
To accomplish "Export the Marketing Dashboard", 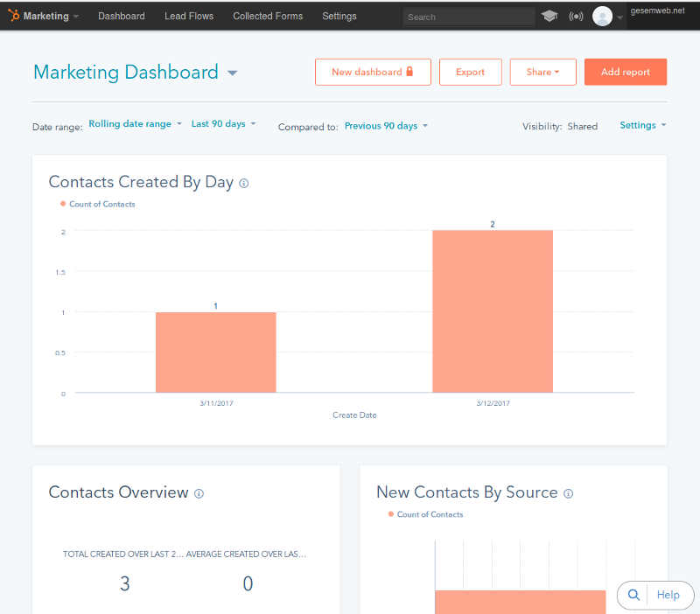I will point(471,72).
